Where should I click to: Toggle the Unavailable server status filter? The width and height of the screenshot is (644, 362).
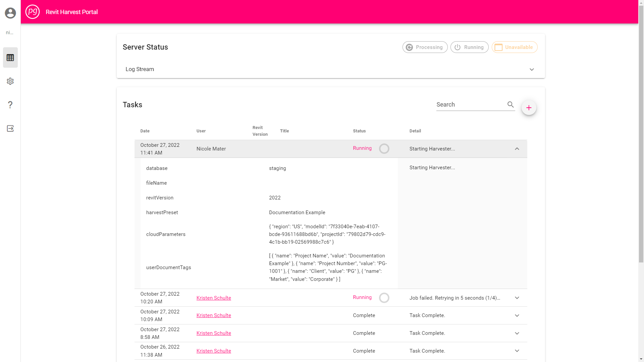514,47
